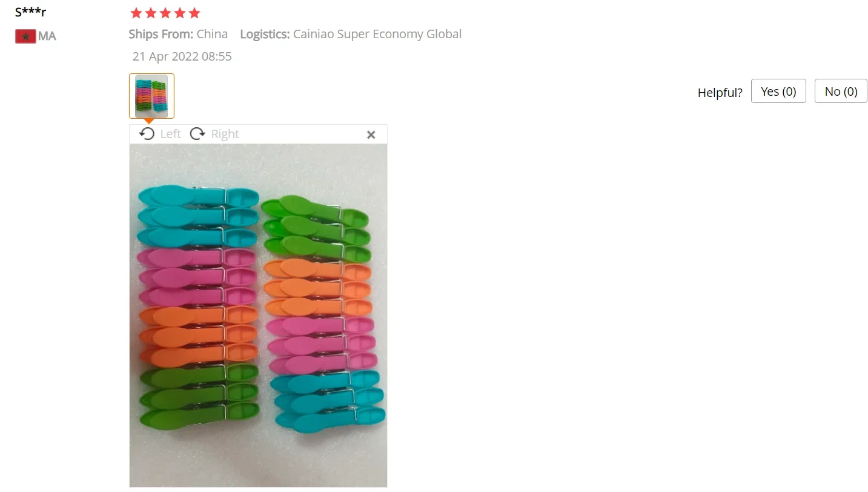Click the "Left" rotate label
The image size is (868, 492).
point(170,134)
